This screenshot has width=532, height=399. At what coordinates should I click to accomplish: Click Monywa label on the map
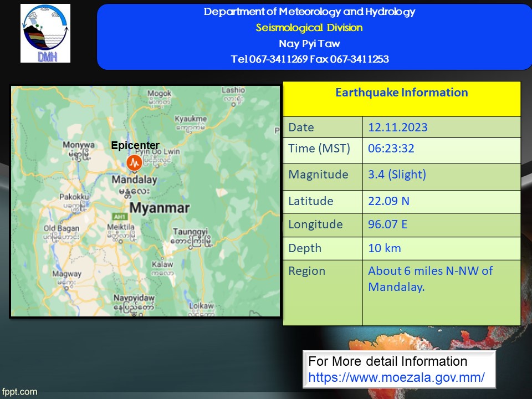tap(78, 145)
